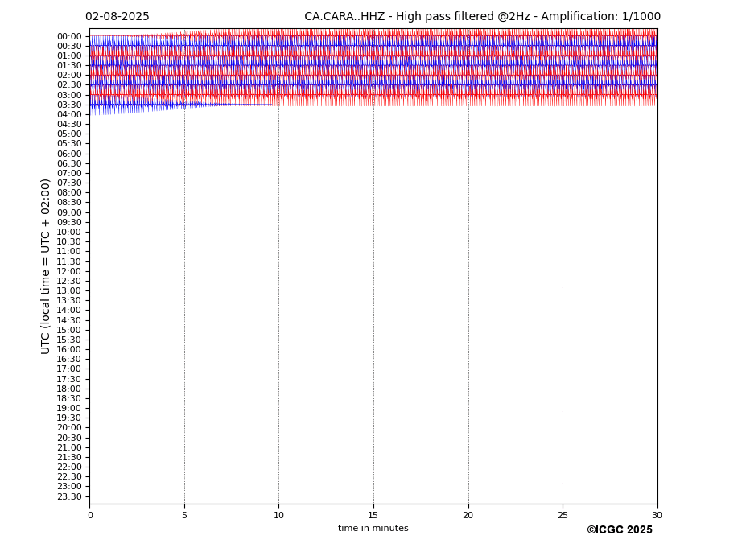Click the x-axis tick label 10
This screenshot has width=746, height=560.
tap(278, 515)
